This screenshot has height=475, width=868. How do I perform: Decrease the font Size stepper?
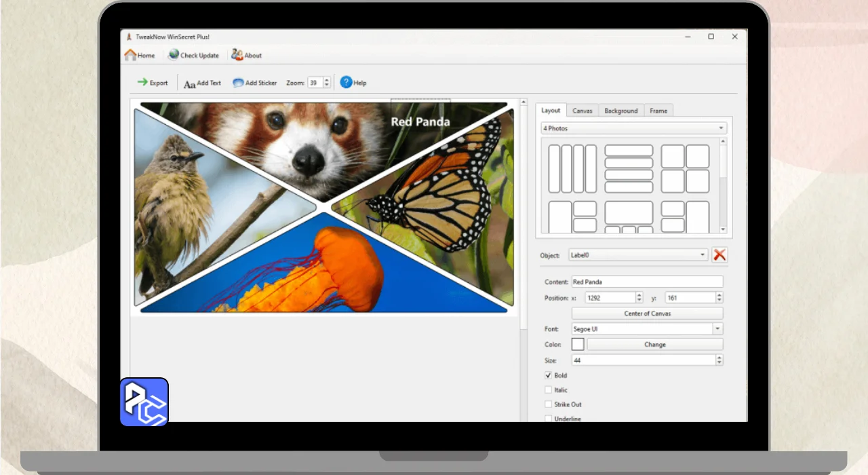coord(719,363)
